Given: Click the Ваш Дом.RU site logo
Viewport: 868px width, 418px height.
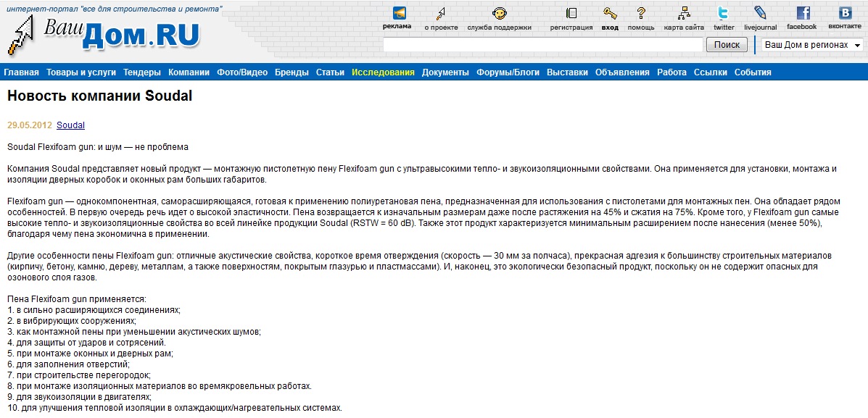Looking at the screenshot, I should [103, 35].
